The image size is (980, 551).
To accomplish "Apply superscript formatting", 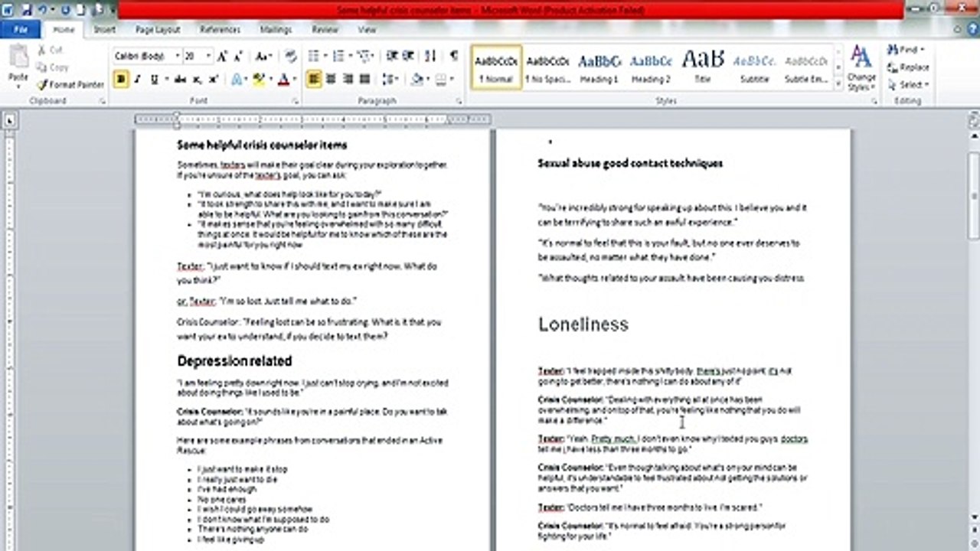I will 214,79.
